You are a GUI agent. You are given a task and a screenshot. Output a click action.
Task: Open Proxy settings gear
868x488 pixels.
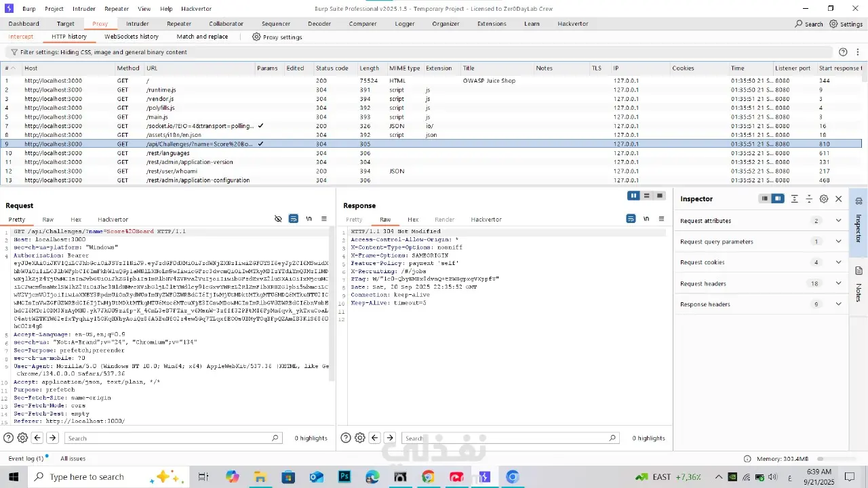(x=256, y=37)
